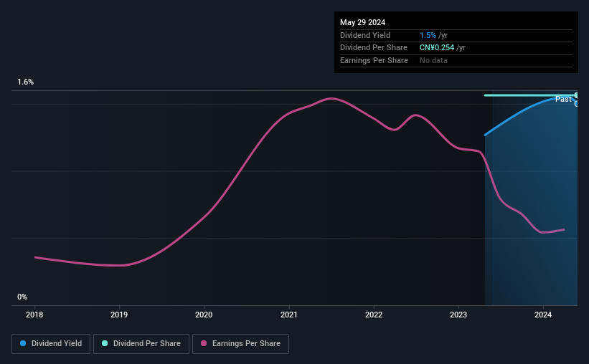Screen dimensions: 589x364
Task: Click the blue Dividend Yield legend dot
Action: (23, 343)
